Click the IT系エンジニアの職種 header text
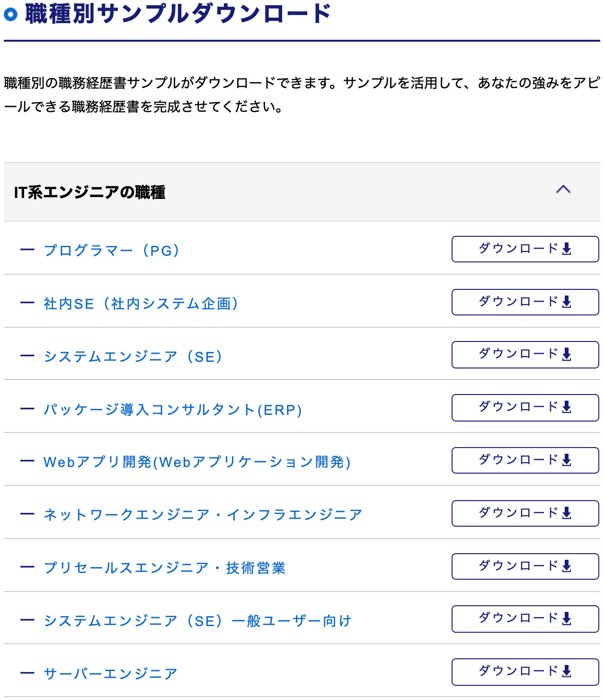Image resolution: width=604 pixels, height=700 pixels. coord(89,192)
